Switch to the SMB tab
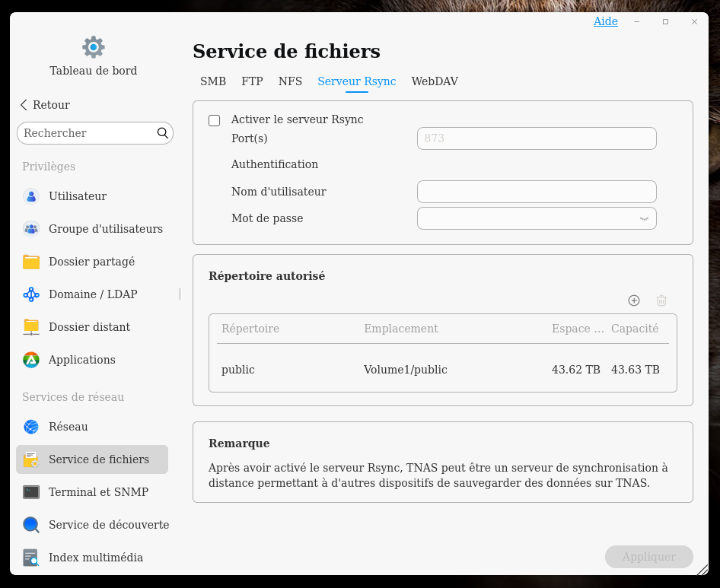Viewport: 720px width, 588px height. [213, 81]
